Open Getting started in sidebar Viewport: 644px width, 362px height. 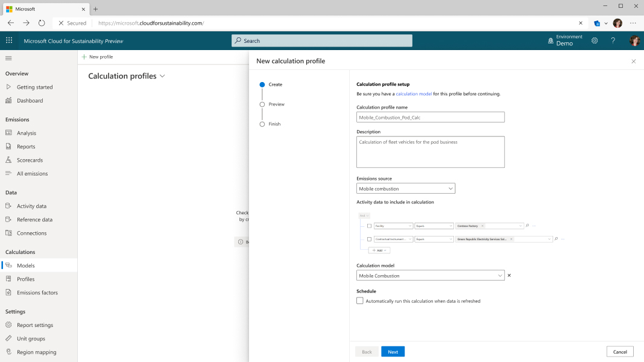pyautogui.click(x=34, y=87)
